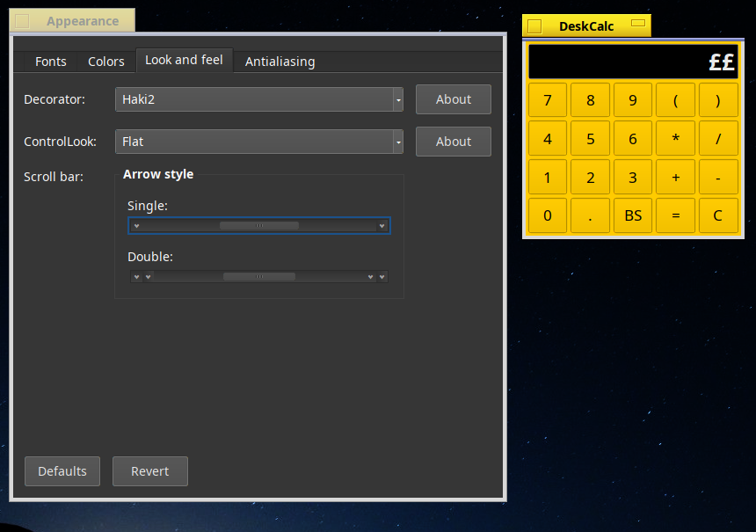Click the DeskCalc display field
The image size is (756, 532).
pos(633,62)
